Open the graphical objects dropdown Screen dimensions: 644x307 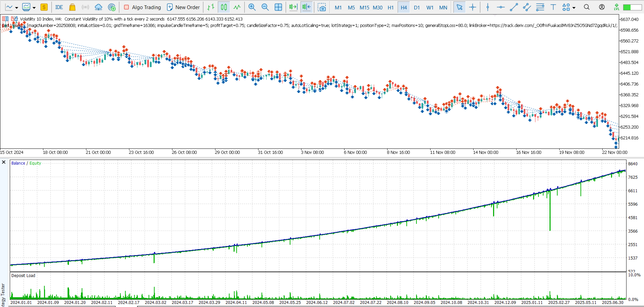[x=573, y=7]
